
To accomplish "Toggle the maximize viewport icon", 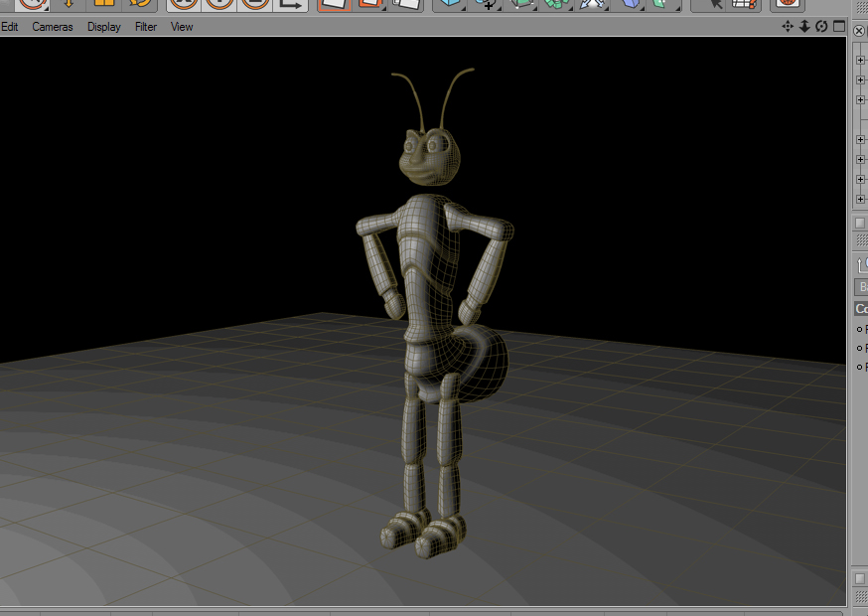I will [x=839, y=26].
